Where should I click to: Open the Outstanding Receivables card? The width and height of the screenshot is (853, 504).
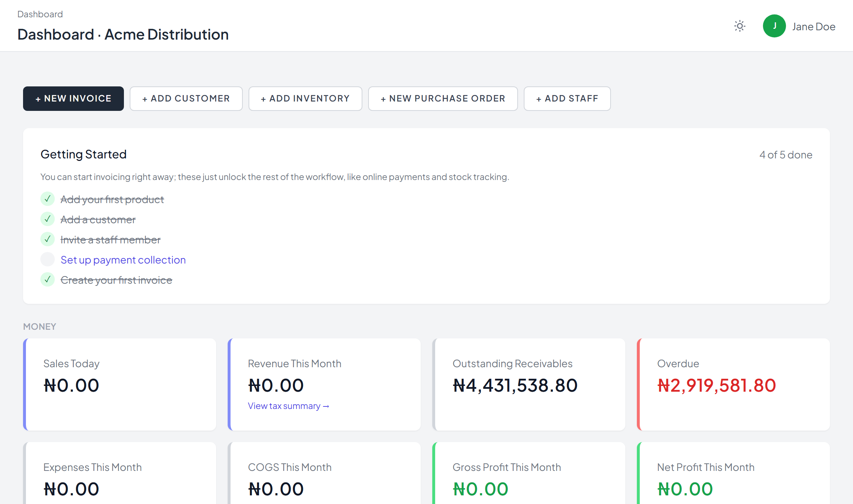coord(529,384)
